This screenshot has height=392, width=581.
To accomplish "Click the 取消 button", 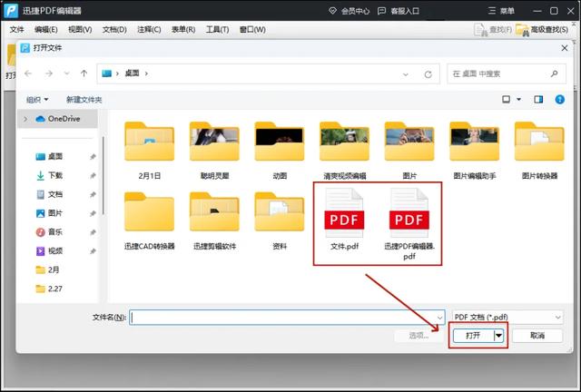I will point(537,336).
